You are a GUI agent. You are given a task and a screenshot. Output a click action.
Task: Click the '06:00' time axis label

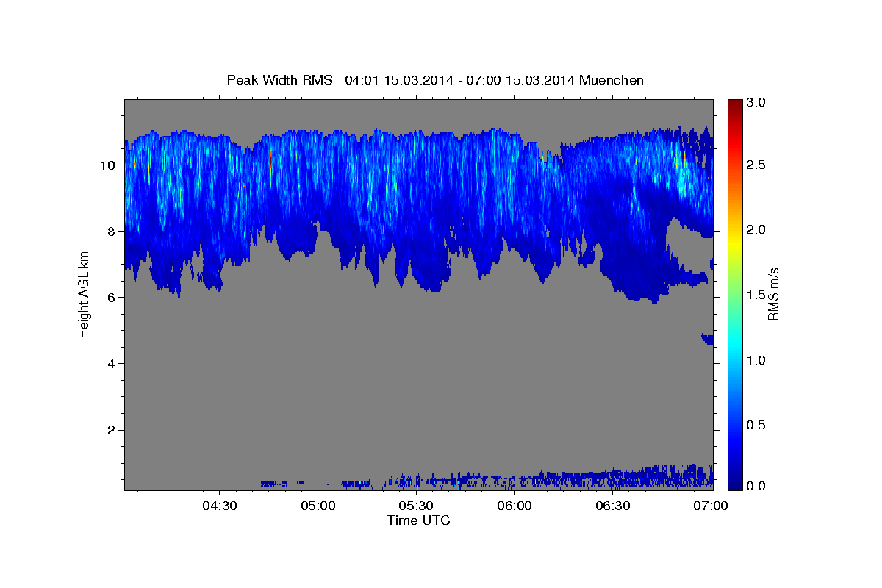(x=514, y=506)
